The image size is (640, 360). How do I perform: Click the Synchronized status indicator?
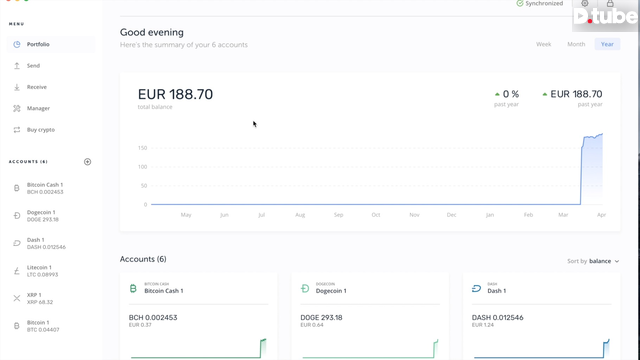tap(540, 3)
